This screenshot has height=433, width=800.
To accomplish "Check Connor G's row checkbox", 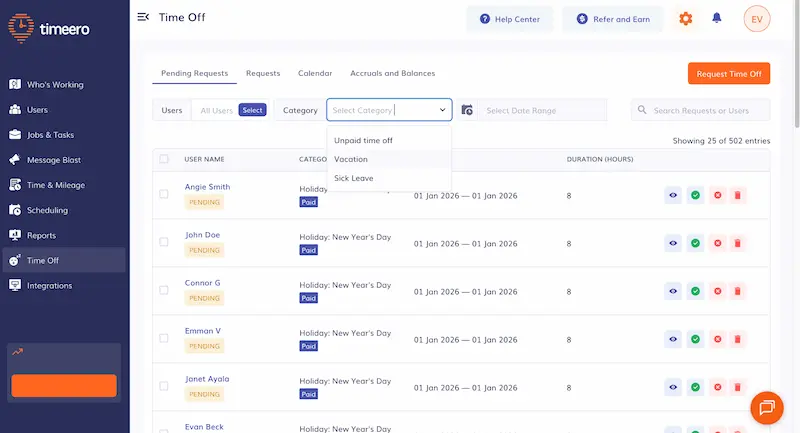I will (x=164, y=290).
